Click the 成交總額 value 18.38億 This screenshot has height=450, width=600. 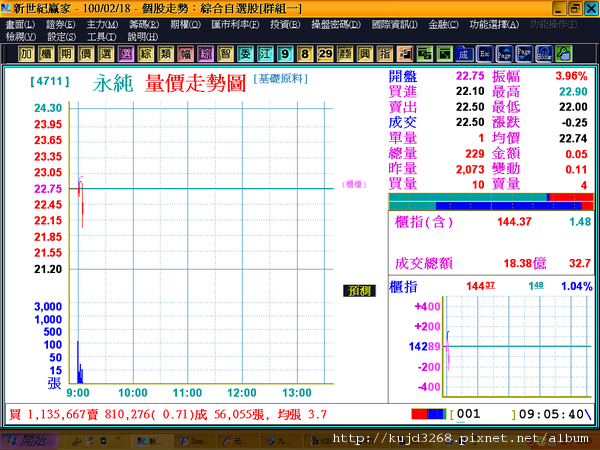(x=525, y=263)
